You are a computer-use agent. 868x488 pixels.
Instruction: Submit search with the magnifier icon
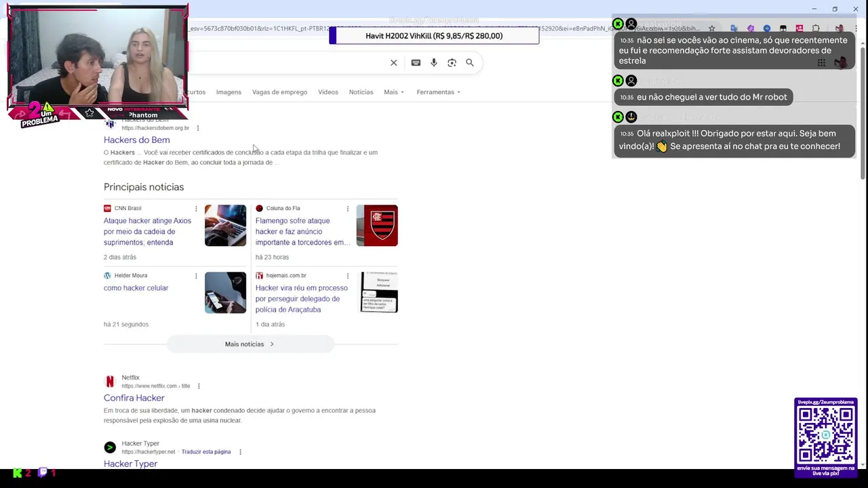click(469, 62)
